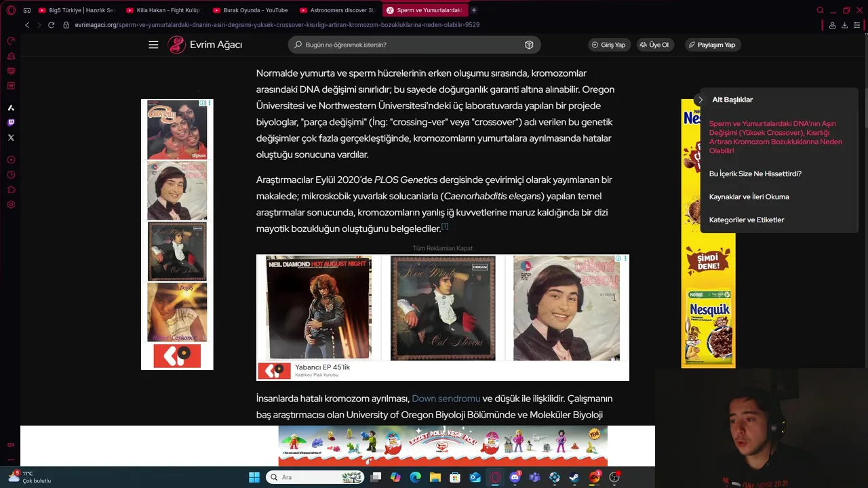Select the highlighted Sperm ve Yumurtalardaki subheading

point(775,137)
